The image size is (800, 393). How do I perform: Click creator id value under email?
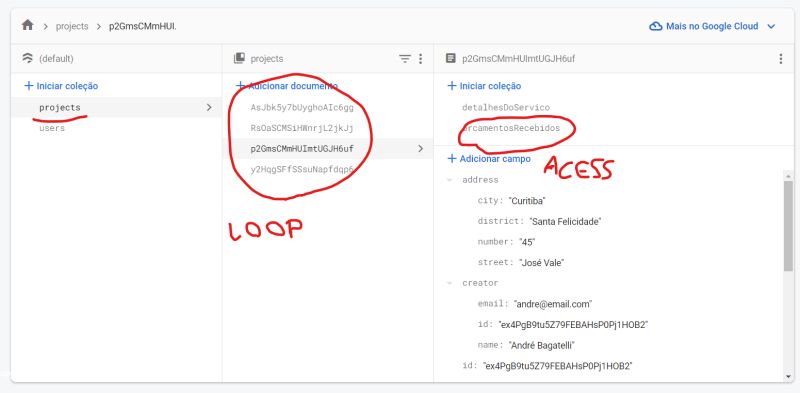pyautogui.click(x=573, y=325)
